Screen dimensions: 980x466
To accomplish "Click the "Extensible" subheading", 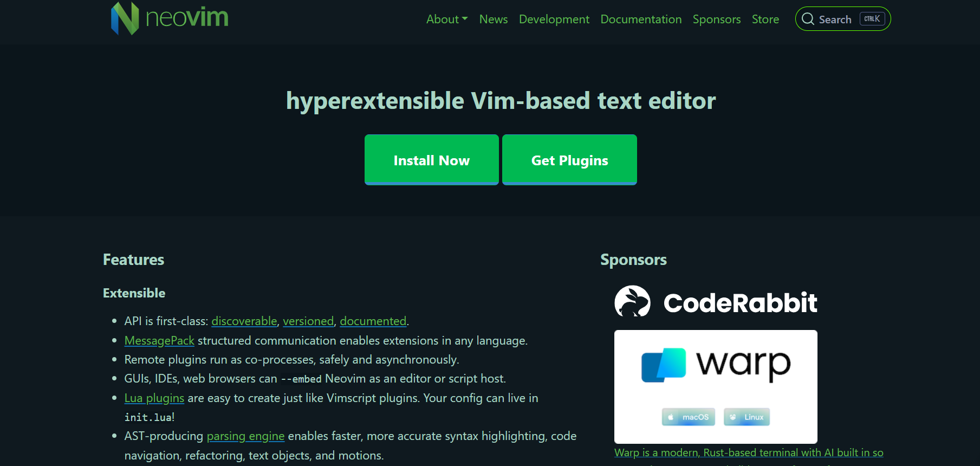I will tap(134, 293).
